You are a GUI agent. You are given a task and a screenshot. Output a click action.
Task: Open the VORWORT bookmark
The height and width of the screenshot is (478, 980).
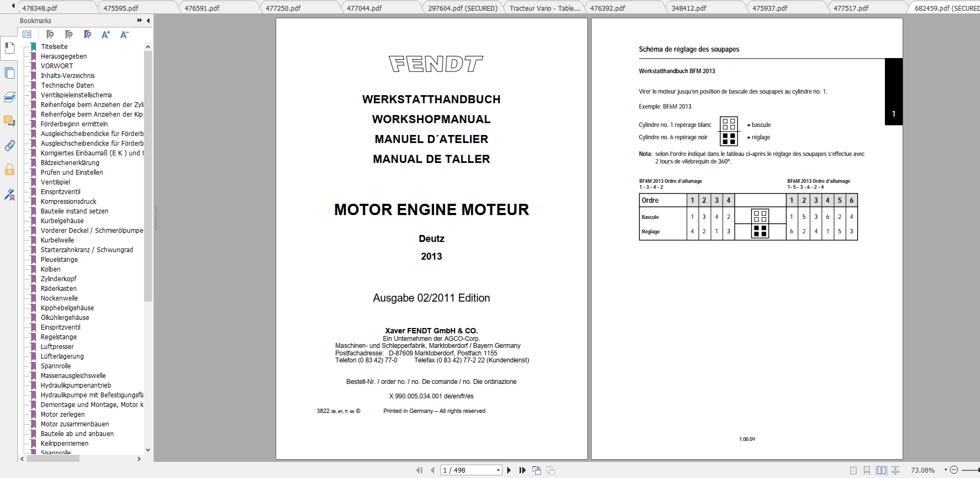coord(57,66)
